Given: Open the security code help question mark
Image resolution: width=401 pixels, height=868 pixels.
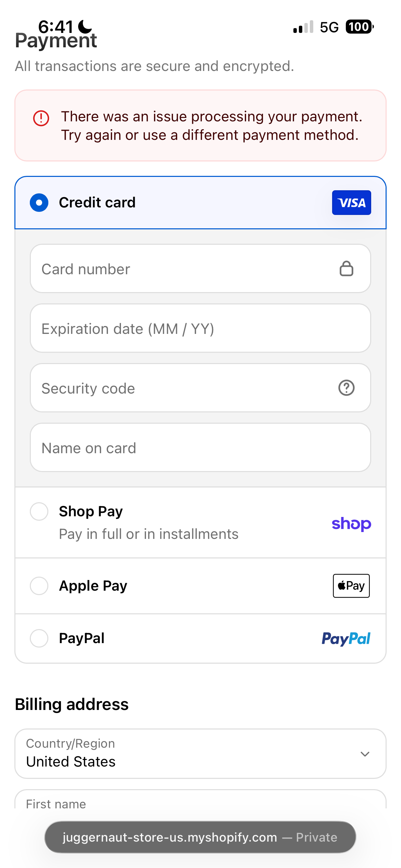Looking at the screenshot, I should pos(347,388).
